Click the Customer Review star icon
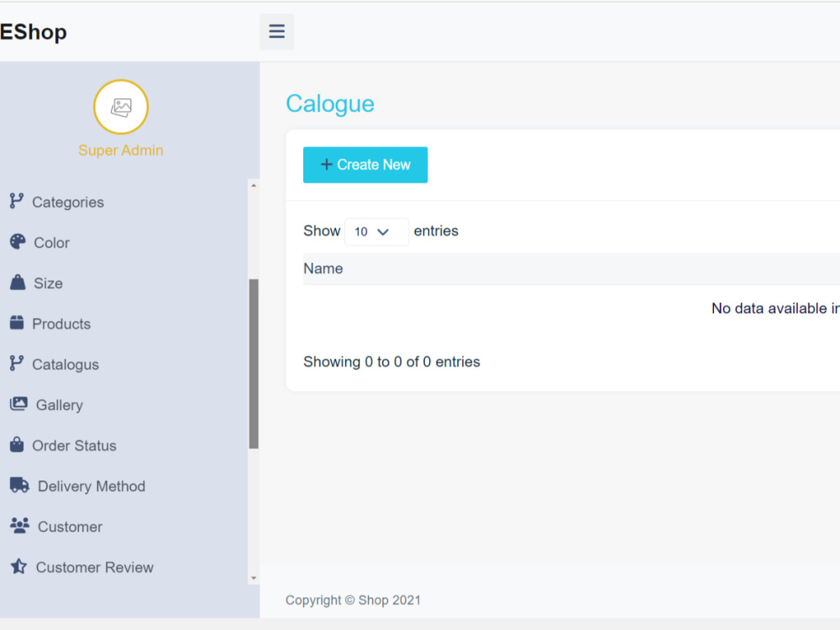The image size is (840, 630). (18, 566)
